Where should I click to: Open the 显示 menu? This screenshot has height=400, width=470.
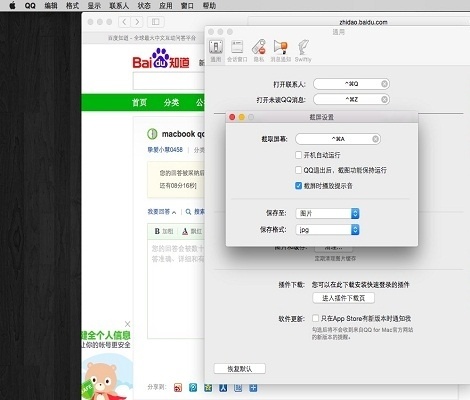pyautogui.click(x=94, y=5)
